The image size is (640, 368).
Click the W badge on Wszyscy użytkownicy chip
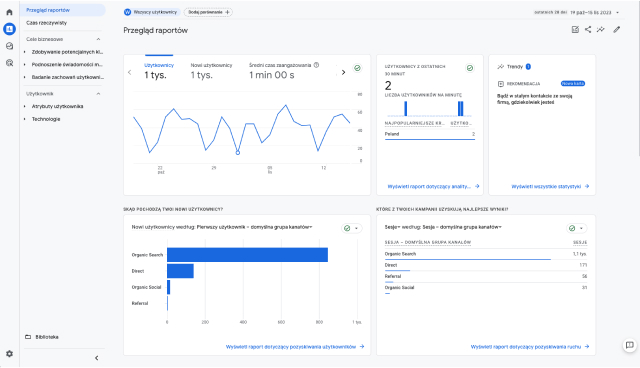tap(127, 12)
